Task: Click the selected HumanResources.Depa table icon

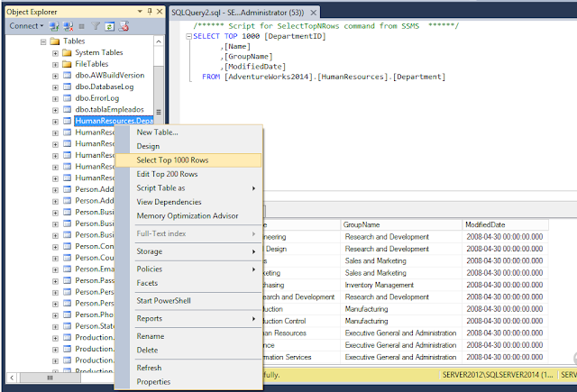Action: click(67, 121)
